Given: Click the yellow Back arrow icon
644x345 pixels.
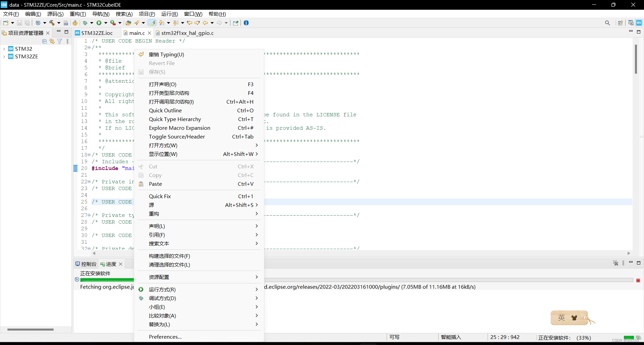Looking at the screenshot, I should pyautogui.click(x=205, y=23).
